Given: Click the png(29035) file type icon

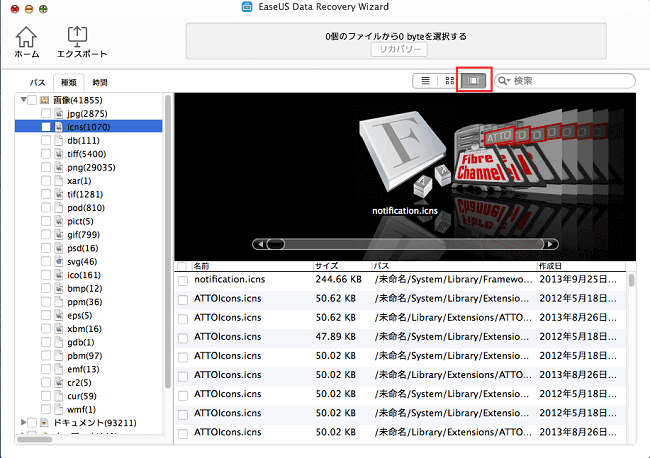Looking at the screenshot, I should 59,167.
